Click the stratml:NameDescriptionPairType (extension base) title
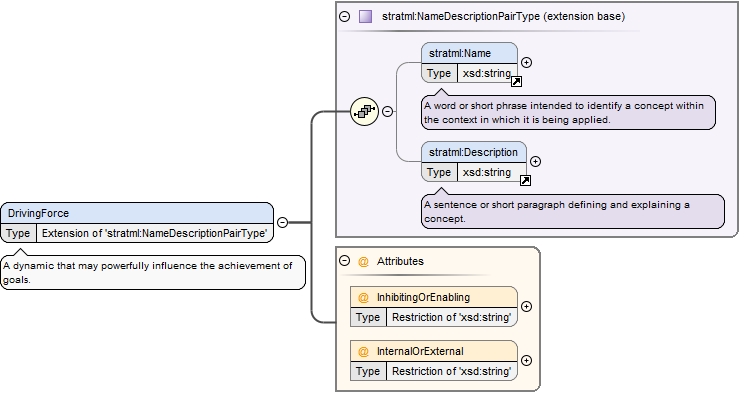The height and width of the screenshot is (393, 756). pyautogui.click(x=503, y=16)
